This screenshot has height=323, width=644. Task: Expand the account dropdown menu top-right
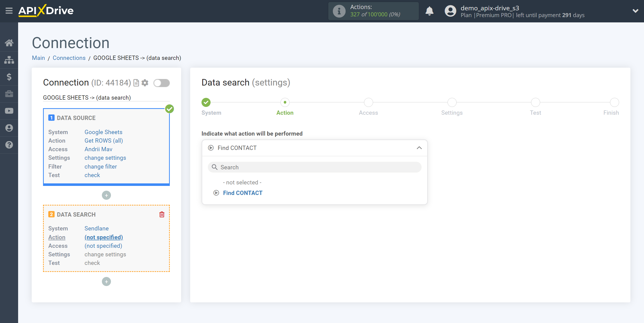(x=634, y=11)
